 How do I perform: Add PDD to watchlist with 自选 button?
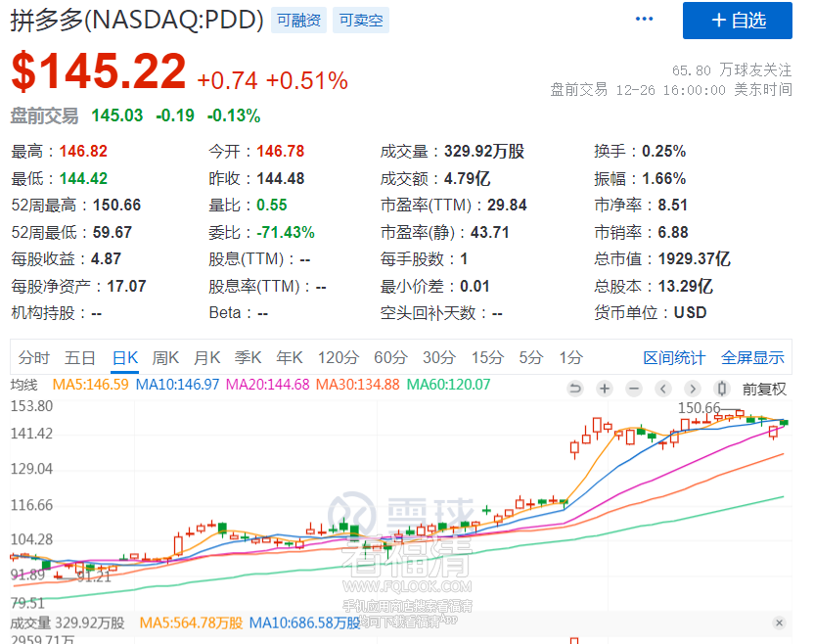pyautogui.click(x=737, y=21)
